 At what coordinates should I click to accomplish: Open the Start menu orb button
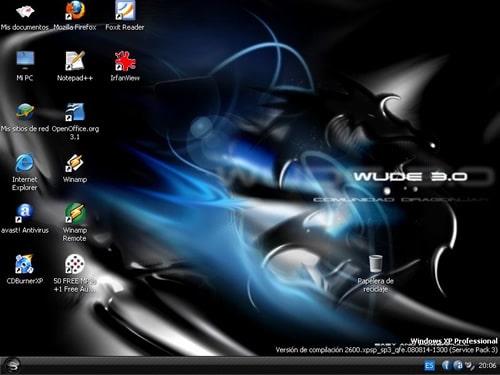coord(12,366)
